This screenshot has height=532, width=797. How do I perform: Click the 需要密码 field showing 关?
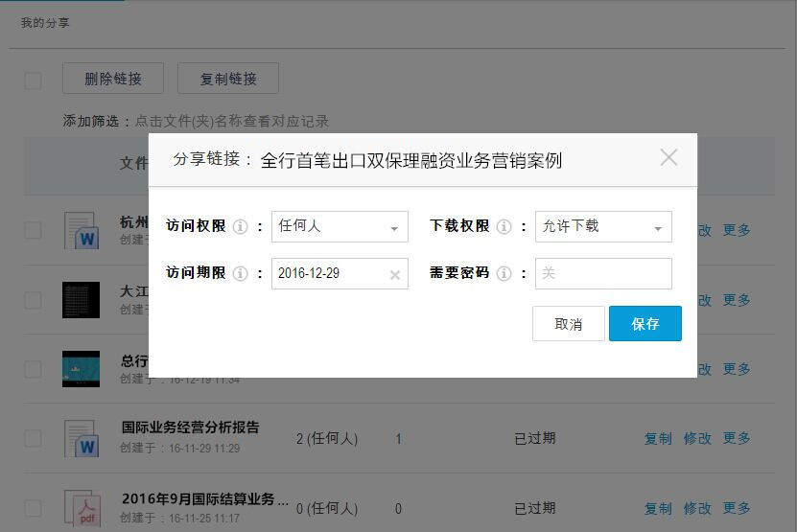pyautogui.click(x=603, y=274)
